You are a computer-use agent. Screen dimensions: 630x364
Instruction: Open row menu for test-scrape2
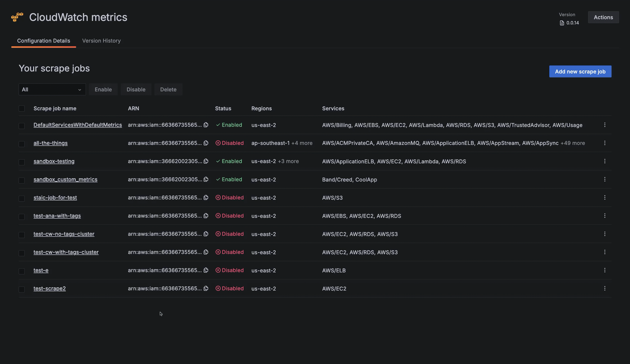click(605, 289)
